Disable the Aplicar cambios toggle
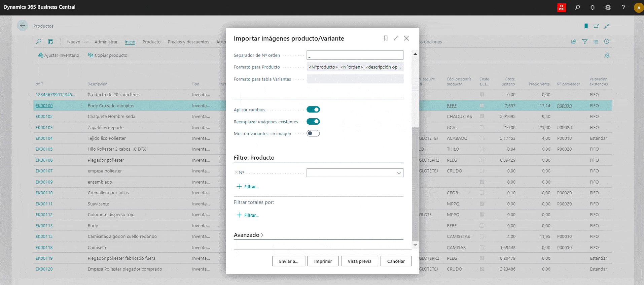 pos(313,109)
